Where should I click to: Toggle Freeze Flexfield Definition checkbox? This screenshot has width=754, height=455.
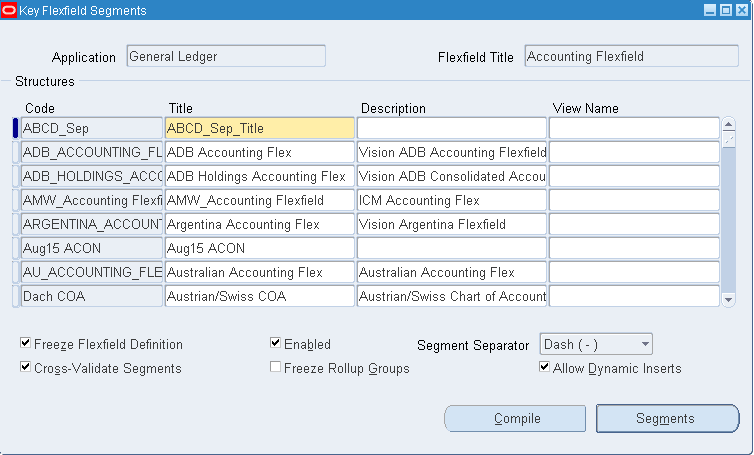pos(25,344)
